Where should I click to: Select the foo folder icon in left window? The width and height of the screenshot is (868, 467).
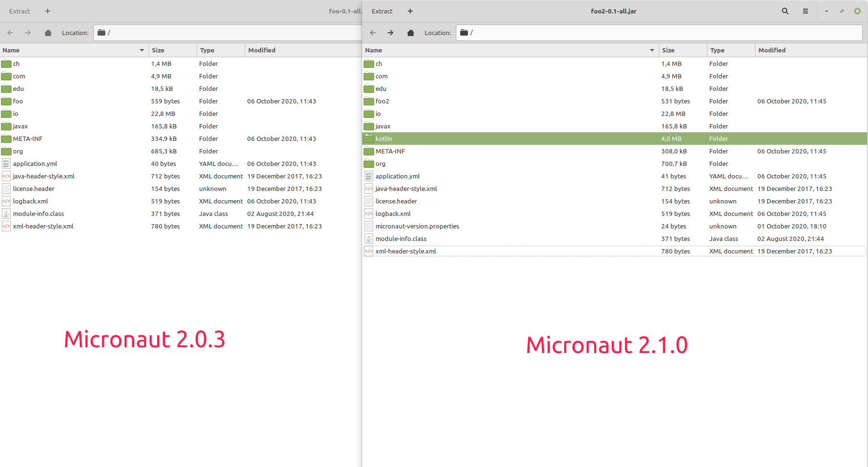[x=6, y=101]
